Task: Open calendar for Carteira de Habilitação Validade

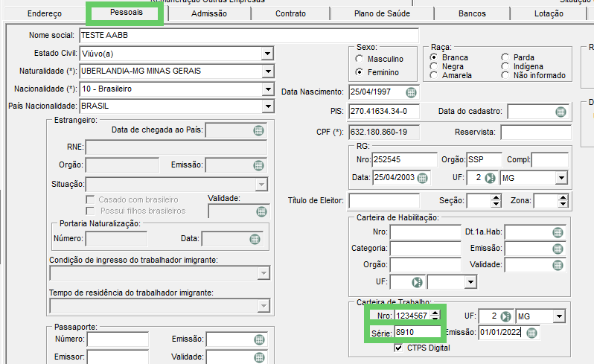Action: (x=558, y=265)
